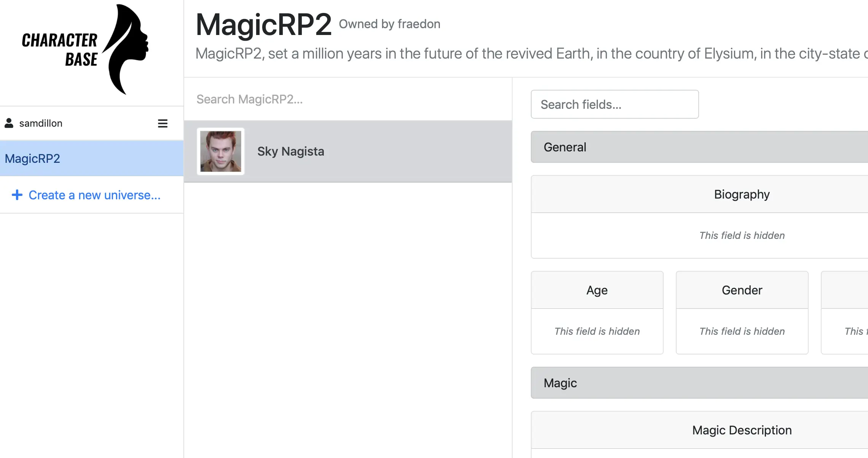Click the MagicRP2 page title

[x=264, y=25]
